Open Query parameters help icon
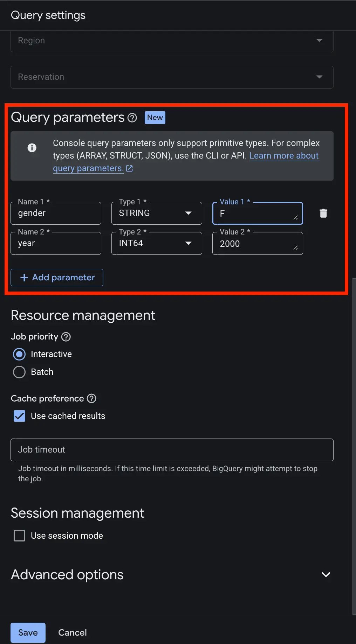Viewport: 356px width, 644px height. [132, 118]
